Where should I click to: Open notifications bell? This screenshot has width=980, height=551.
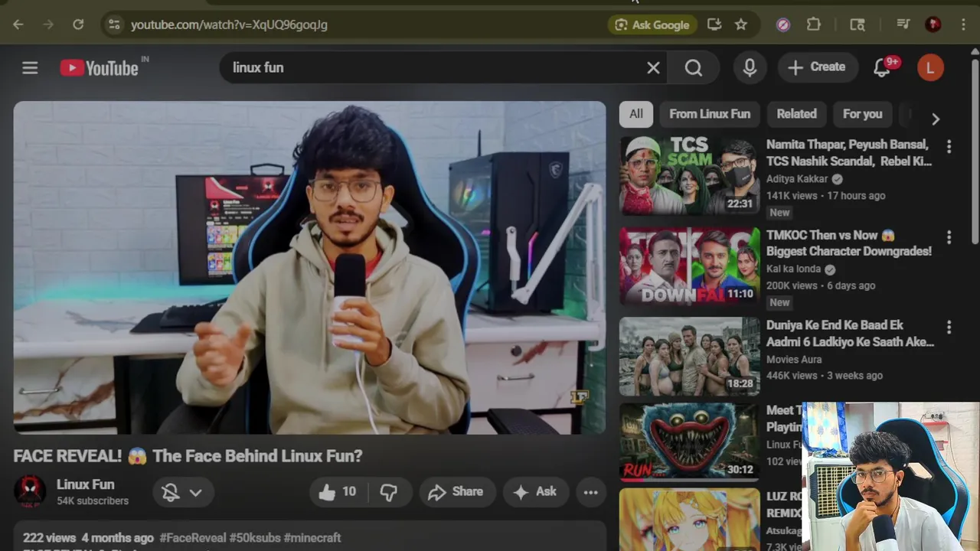coord(882,67)
